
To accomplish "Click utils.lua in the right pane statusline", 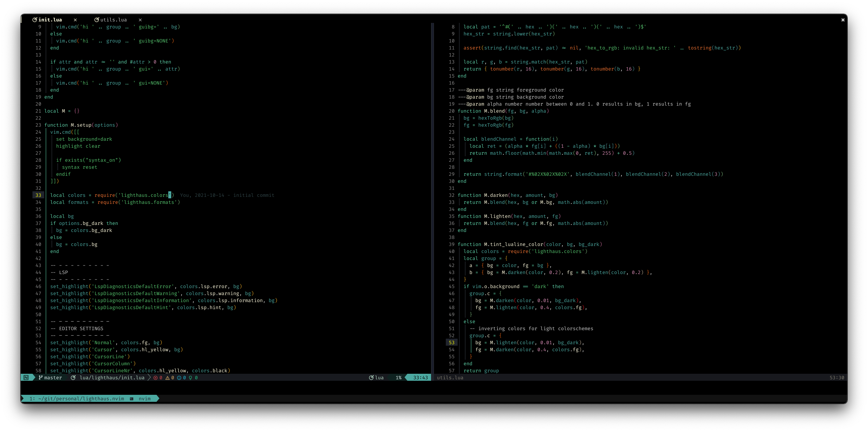I will [450, 377].
